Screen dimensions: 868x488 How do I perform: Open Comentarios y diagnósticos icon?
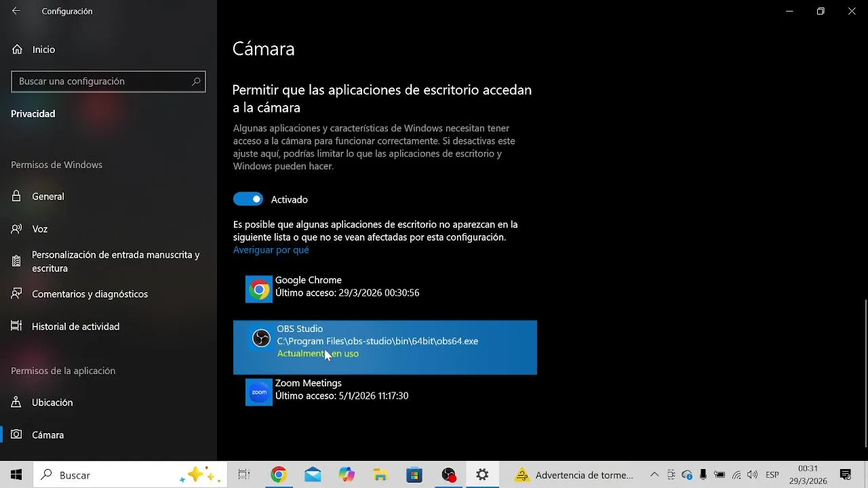tap(17, 294)
